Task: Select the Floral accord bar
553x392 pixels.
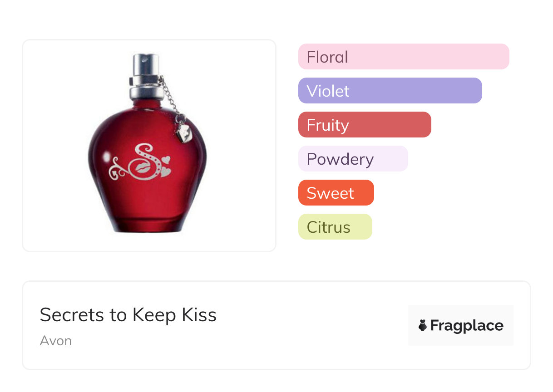Action: pos(403,57)
